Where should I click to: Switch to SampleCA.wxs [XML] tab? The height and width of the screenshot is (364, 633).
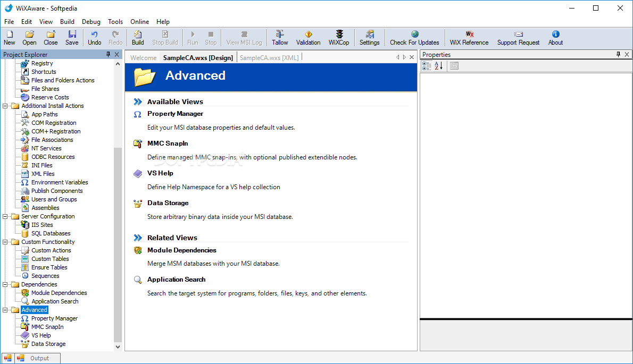(269, 57)
